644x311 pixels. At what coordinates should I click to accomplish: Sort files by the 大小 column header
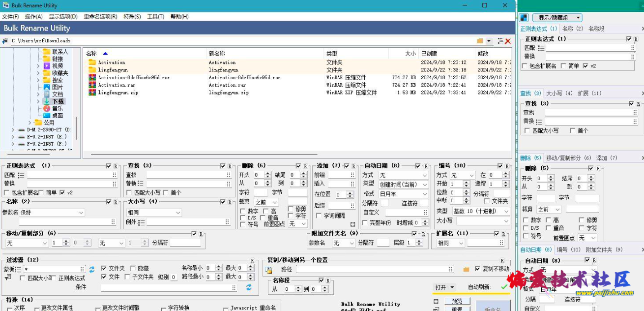click(403, 54)
